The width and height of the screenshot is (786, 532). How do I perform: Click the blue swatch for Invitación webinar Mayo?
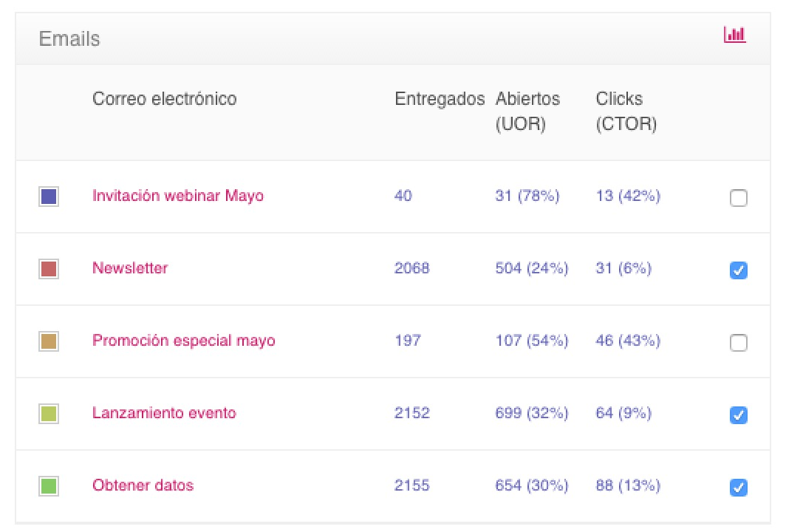point(49,197)
